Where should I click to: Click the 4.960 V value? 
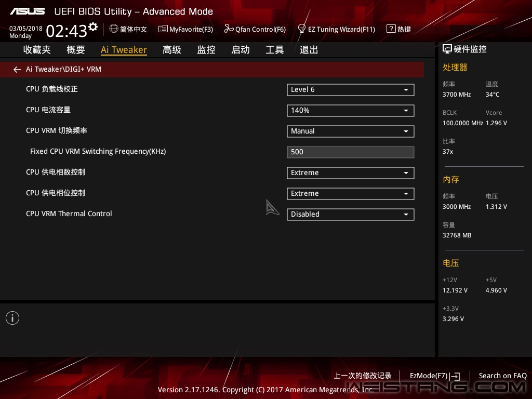pos(496,290)
